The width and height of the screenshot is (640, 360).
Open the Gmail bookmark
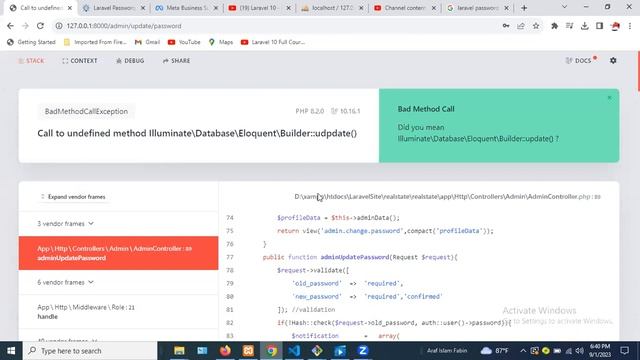point(147,42)
